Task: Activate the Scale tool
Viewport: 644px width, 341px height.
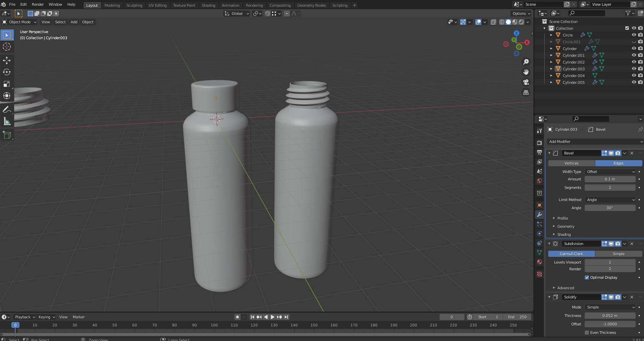Action: 7,84
